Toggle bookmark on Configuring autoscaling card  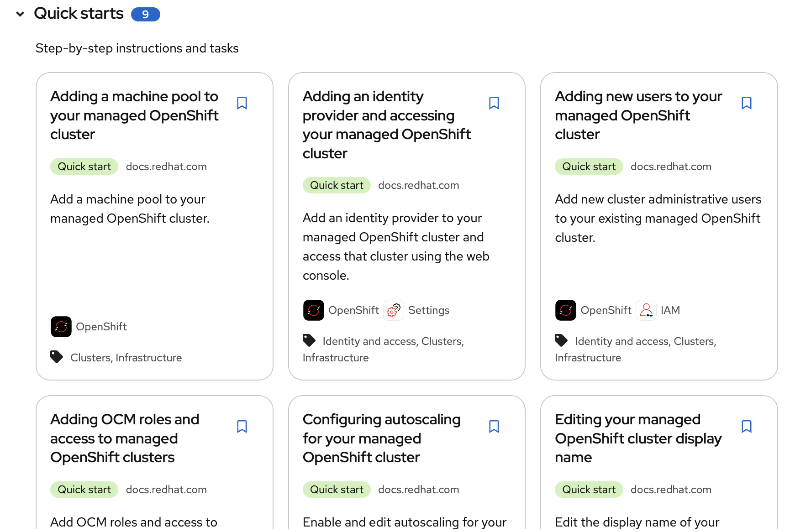494,426
